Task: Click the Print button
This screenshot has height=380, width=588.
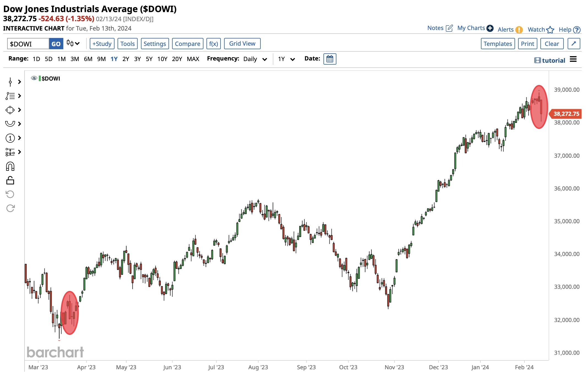Action: (x=527, y=44)
